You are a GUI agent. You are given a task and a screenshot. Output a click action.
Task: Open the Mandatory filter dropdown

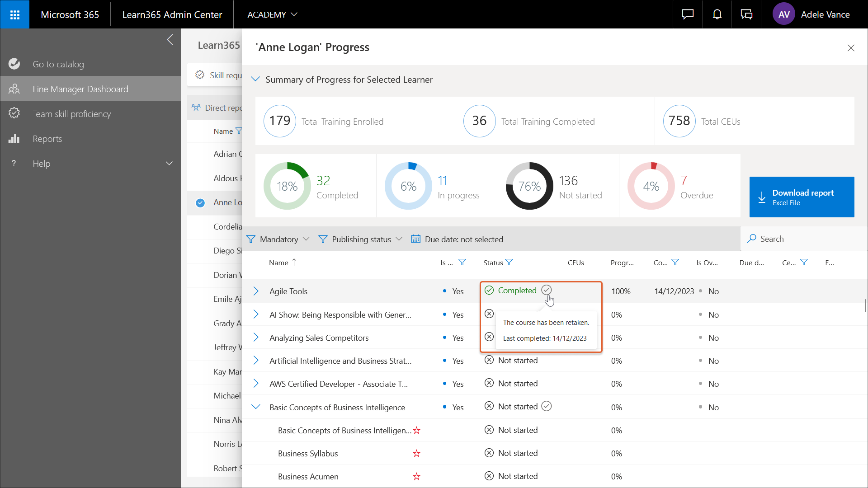click(278, 239)
